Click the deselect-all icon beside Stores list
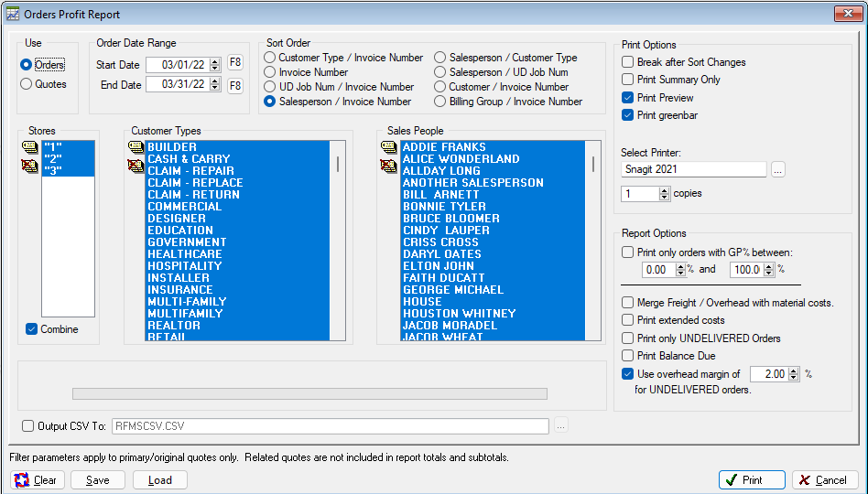 click(x=30, y=166)
